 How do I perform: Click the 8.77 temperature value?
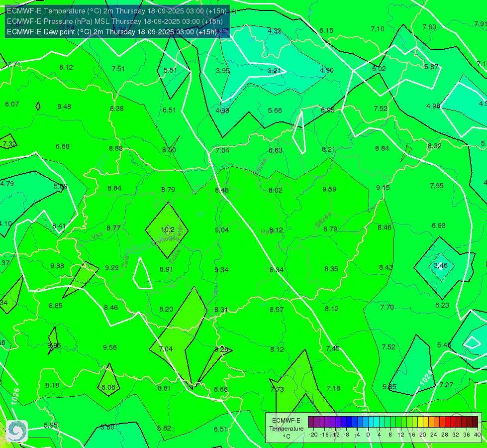[x=113, y=228]
